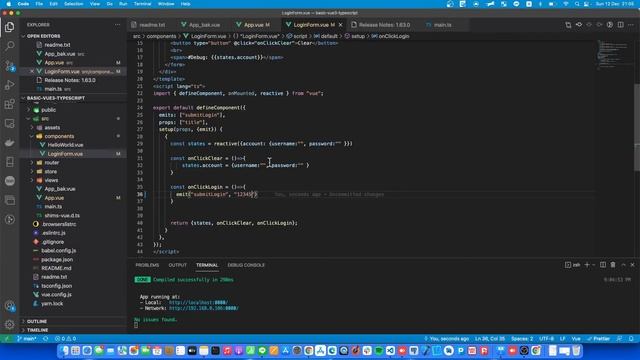Image resolution: width=640 pixels, height=360 pixels.
Task: Open the Explorer view in activity bar
Action: (x=9, y=27)
